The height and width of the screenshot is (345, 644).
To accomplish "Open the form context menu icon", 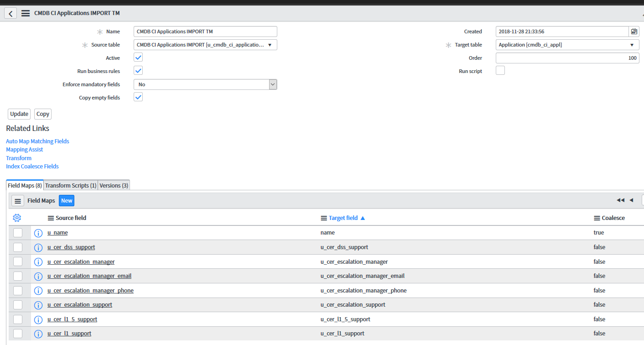I will [26, 13].
